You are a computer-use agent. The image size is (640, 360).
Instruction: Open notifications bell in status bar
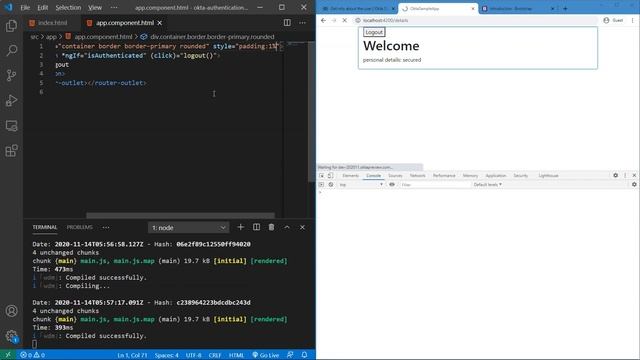coord(304,355)
